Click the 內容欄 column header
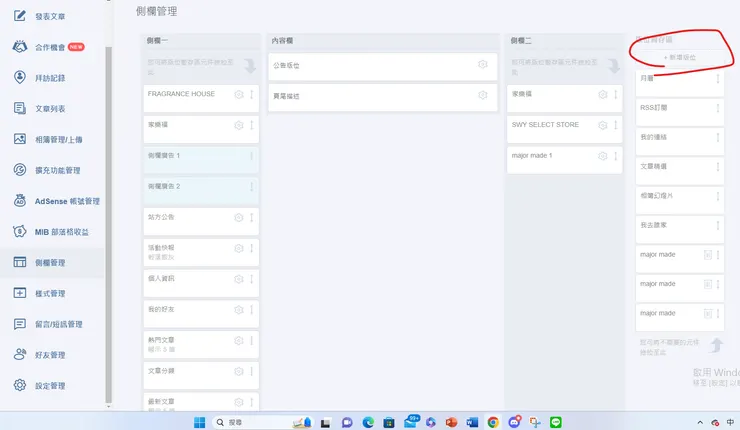 282,41
